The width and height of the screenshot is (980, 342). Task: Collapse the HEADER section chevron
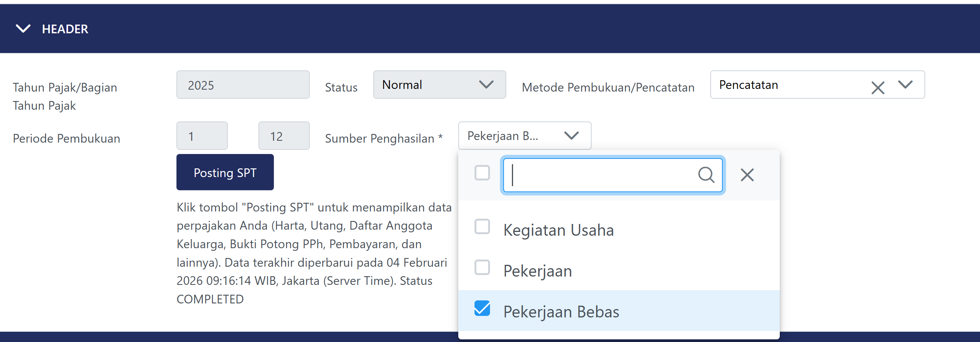23,29
